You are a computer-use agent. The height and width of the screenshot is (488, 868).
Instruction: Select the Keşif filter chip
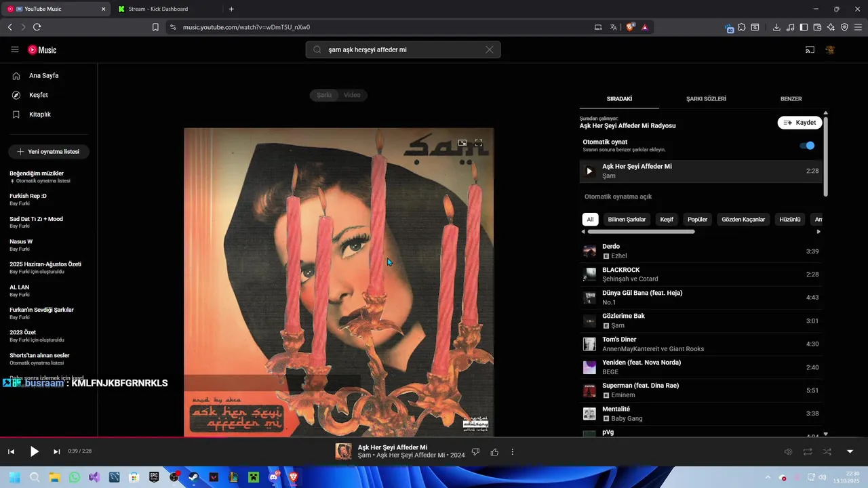(667, 219)
